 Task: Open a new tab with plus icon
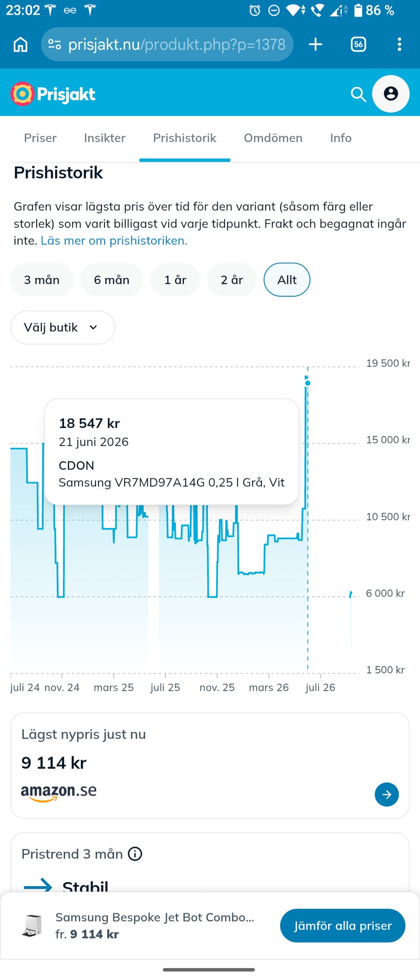pyautogui.click(x=315, y=44)
